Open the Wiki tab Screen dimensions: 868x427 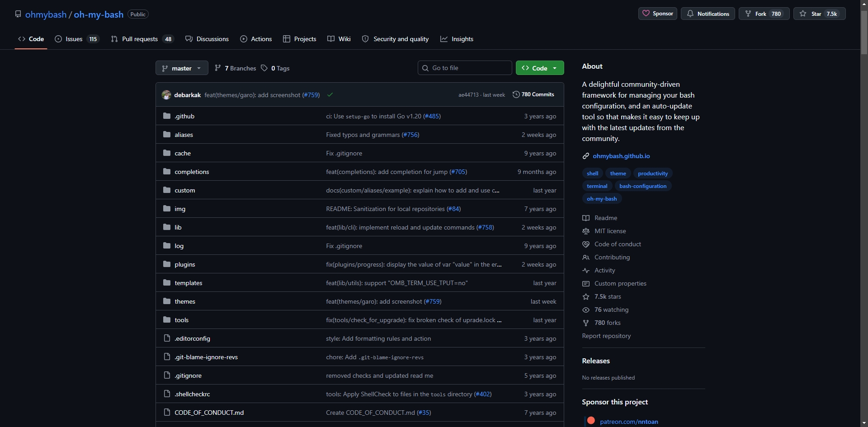(339, 39)
